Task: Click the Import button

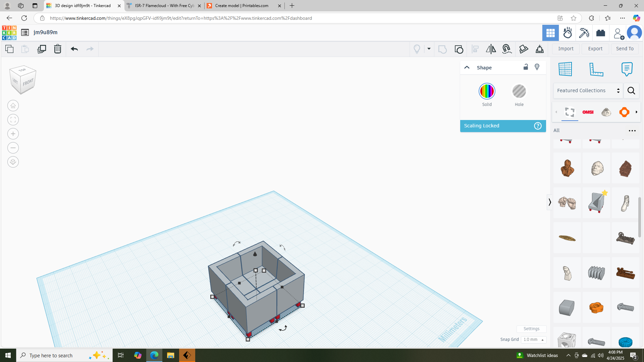Action: click(x=566, y=49)
